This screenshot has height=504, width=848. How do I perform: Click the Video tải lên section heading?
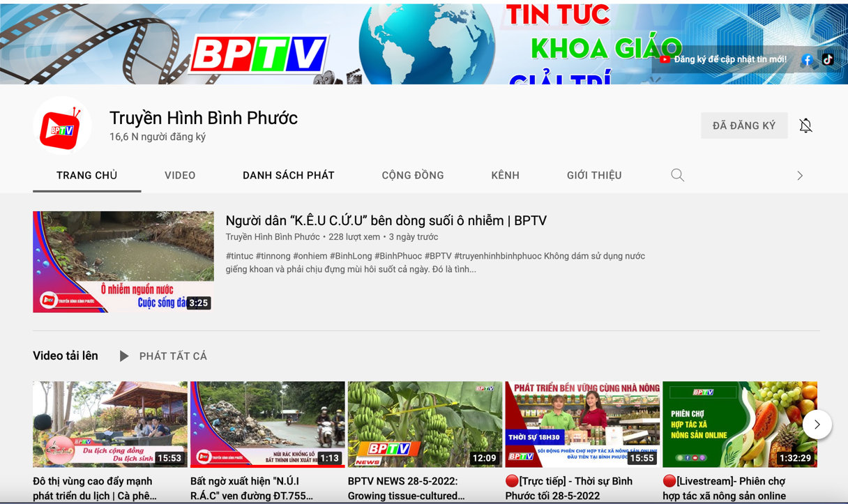coord(66,356)
